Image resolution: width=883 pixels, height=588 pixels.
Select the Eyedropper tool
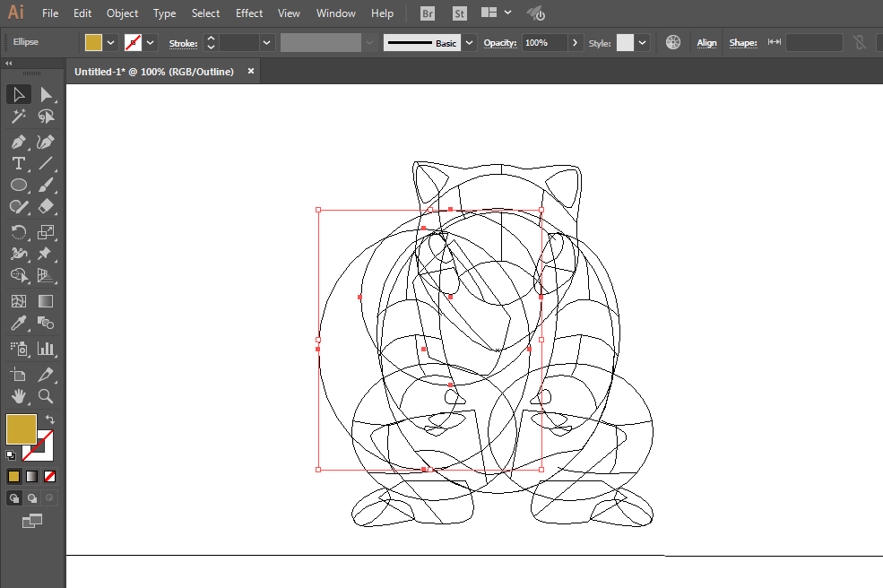19,323
